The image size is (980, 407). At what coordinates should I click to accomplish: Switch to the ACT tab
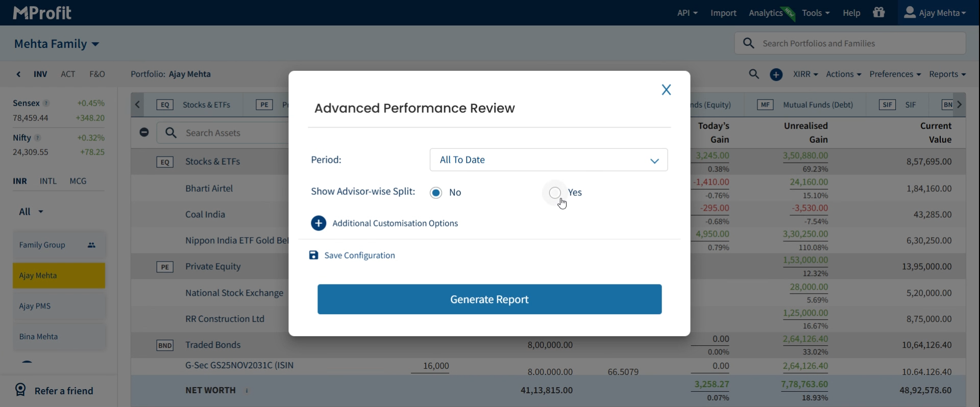[68, 74]
